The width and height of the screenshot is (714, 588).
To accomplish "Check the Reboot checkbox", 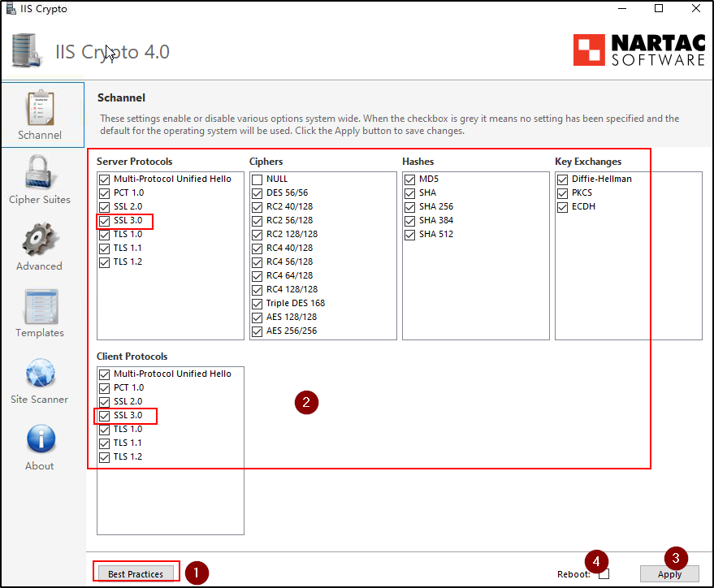I will tap(604, 574).
